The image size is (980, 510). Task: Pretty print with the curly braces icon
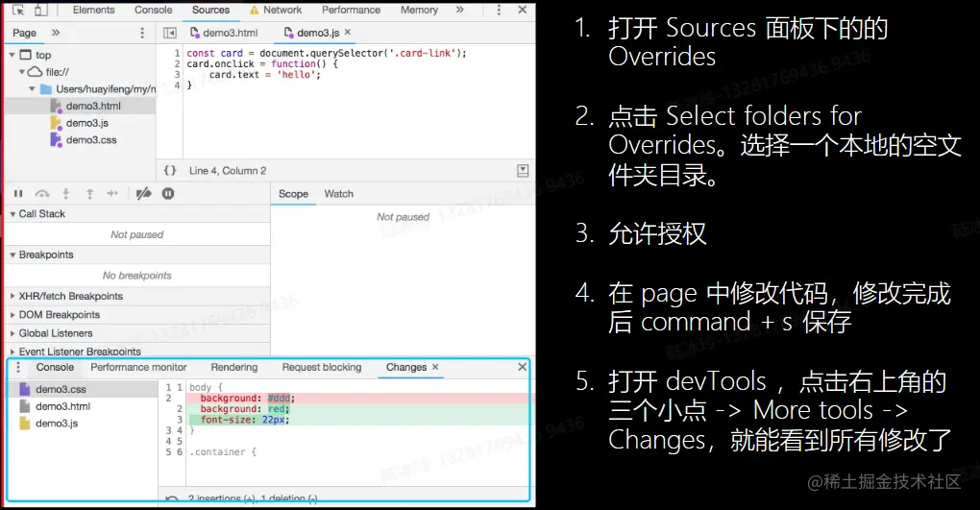click(x=170, y=171)
